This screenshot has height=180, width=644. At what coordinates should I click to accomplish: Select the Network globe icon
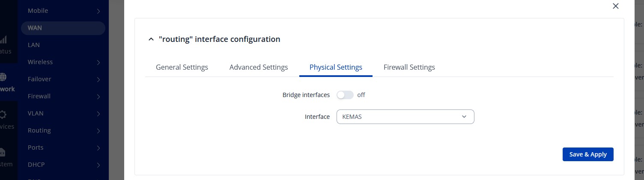click(3, 77)
